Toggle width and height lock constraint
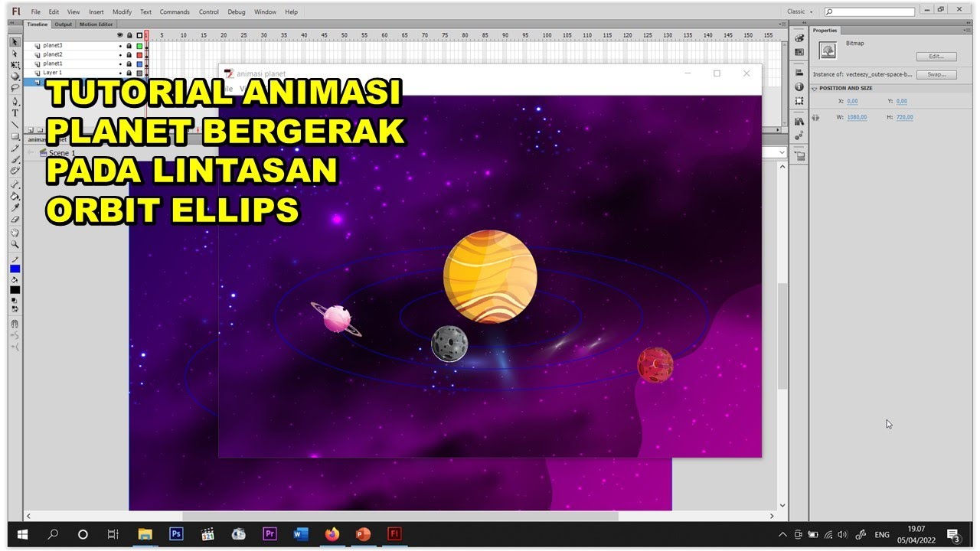The width and height of the screenshot is (980, 551). point(815,118)
